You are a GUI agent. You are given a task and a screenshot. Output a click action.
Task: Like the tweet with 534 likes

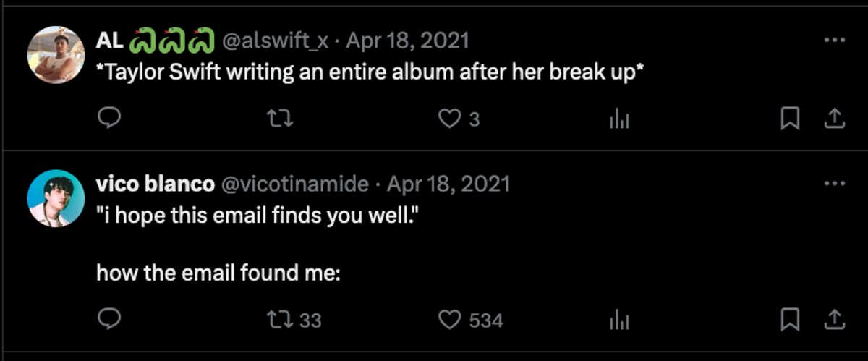(x=451, y=319)
